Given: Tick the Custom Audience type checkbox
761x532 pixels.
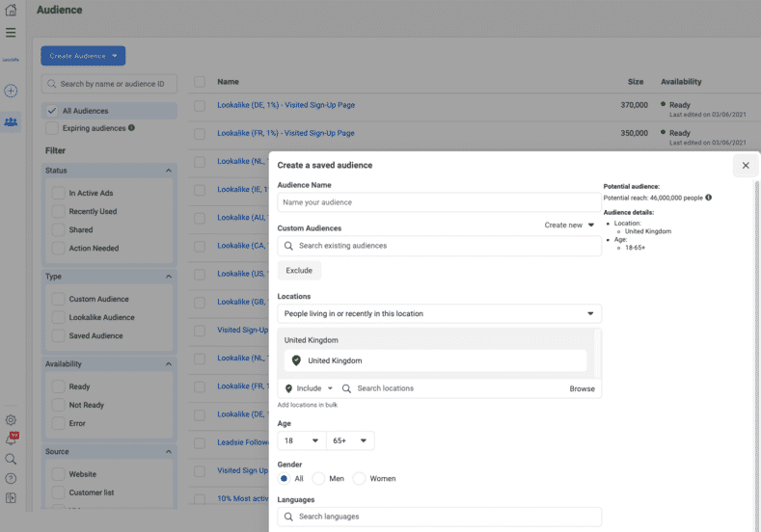Looking at the screenshot, I should click(58, 299).
